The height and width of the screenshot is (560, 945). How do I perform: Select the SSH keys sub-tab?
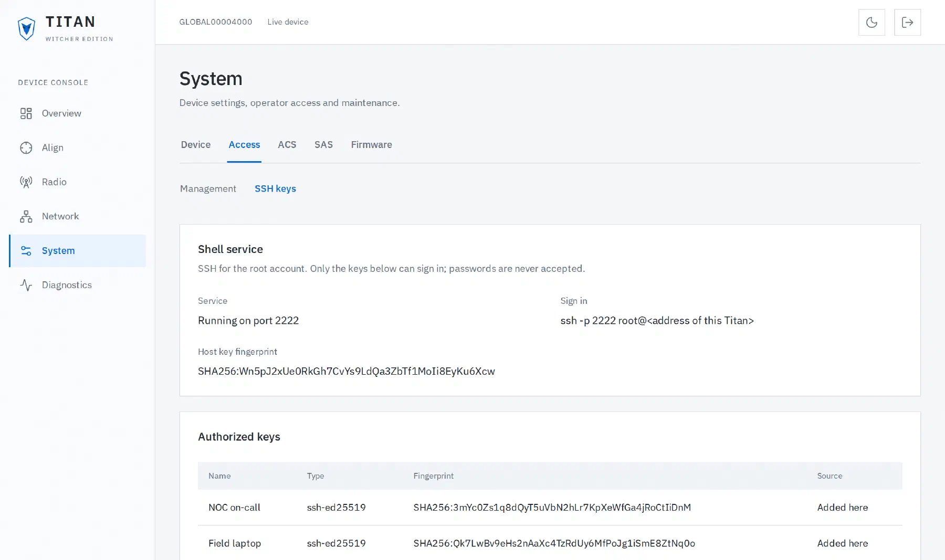coord(275,189)
